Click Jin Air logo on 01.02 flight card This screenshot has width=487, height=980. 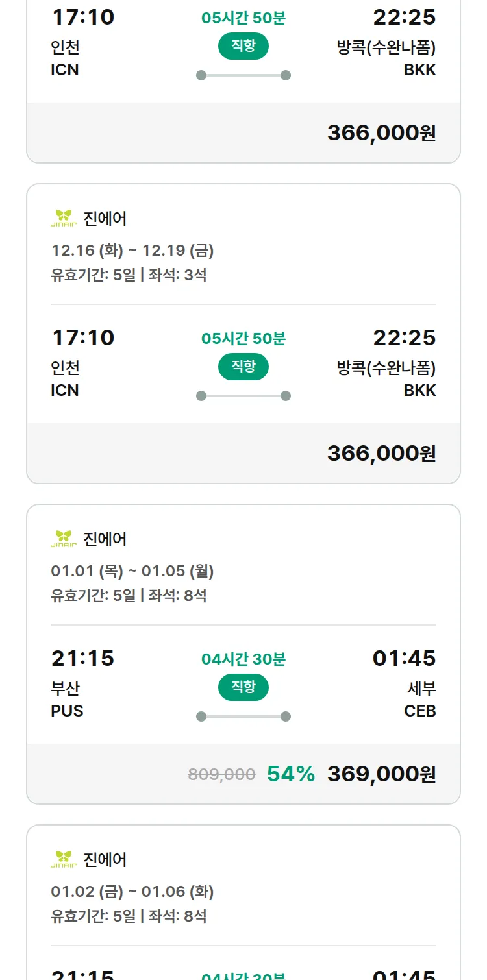(64, 859)
